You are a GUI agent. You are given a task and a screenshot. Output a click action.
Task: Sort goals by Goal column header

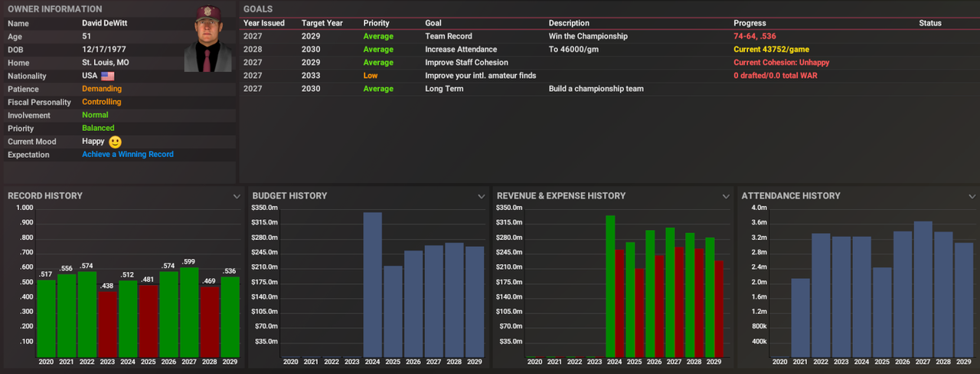click(433, 23)
